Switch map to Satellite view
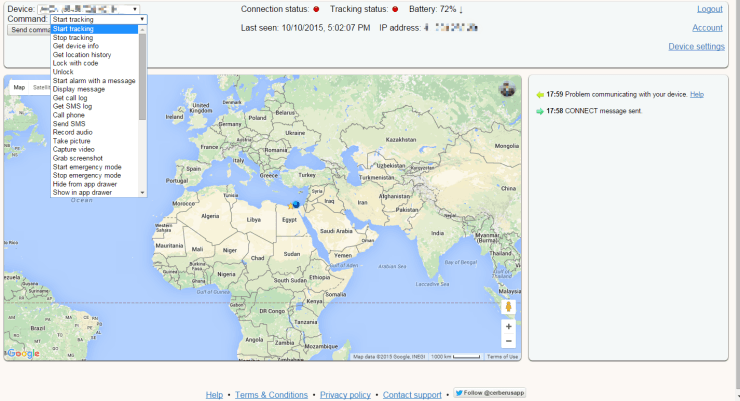The image size is (740, 401). click(x=40, y=87)
